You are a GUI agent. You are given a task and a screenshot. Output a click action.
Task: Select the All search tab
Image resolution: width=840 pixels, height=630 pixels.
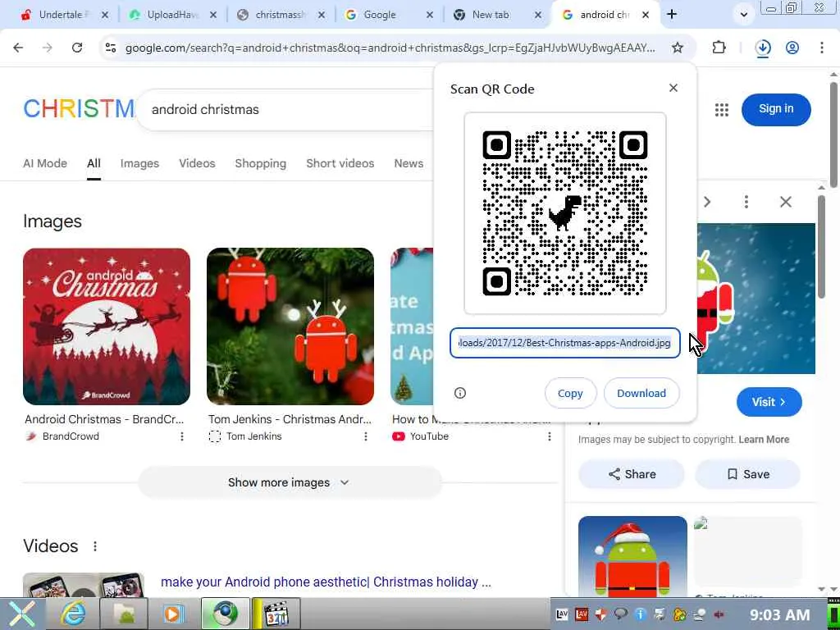click(94, 163)
